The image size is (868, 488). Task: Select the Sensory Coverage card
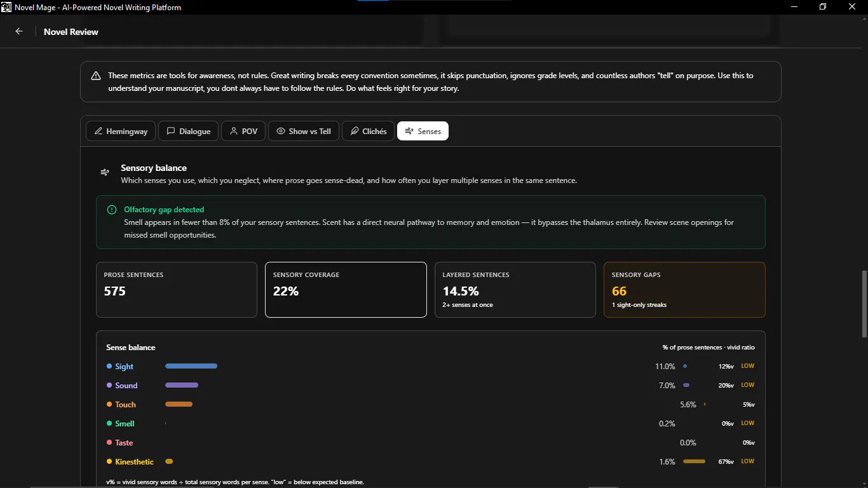click(x=346, y=290)
